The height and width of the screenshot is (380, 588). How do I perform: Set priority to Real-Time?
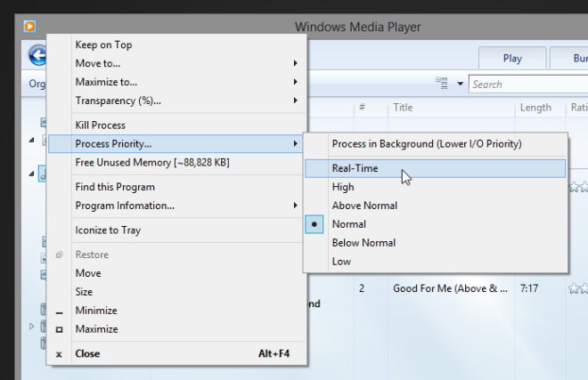(436, 168)
